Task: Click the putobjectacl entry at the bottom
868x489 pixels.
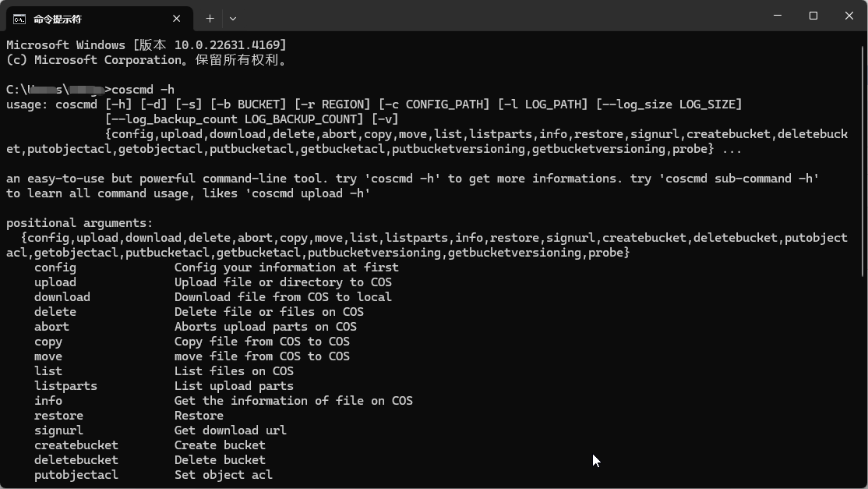Action: 76,474
